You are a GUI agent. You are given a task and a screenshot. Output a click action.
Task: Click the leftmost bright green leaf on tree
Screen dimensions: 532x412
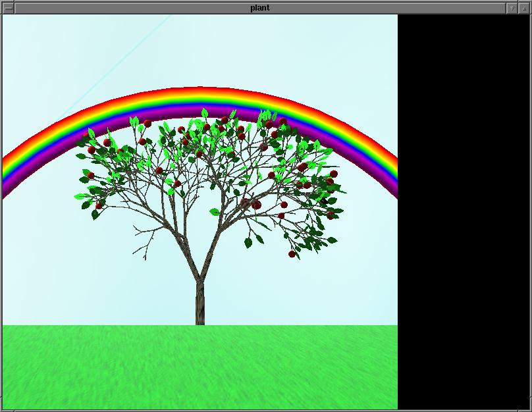coord(80,196)
